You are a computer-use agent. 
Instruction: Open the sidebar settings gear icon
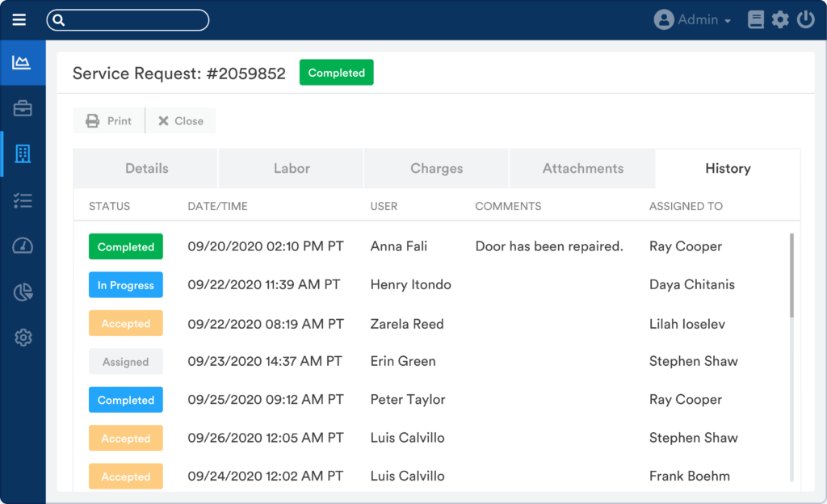pos(23,338)
